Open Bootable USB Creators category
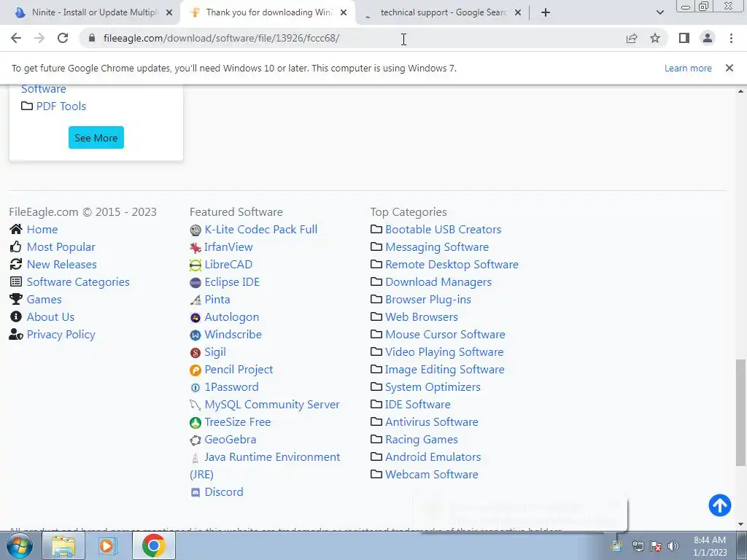 (x=443, y=229)
